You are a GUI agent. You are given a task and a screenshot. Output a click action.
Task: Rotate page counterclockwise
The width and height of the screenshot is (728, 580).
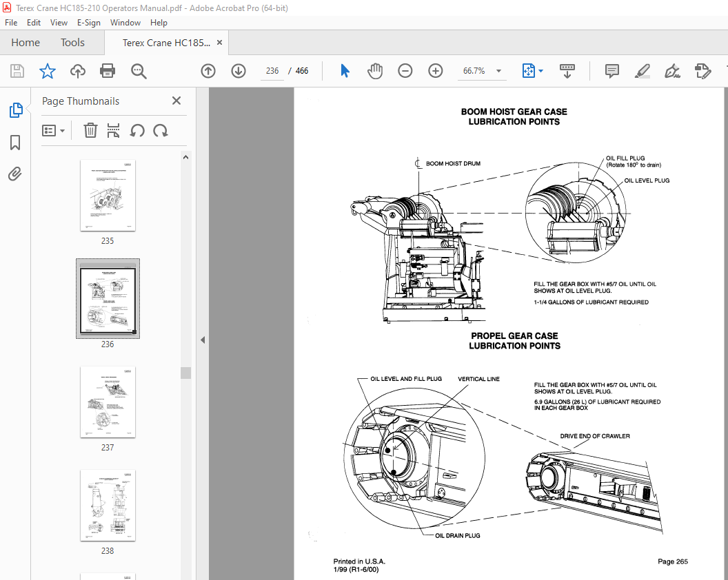pyautogui.click(x=137, y=131)
